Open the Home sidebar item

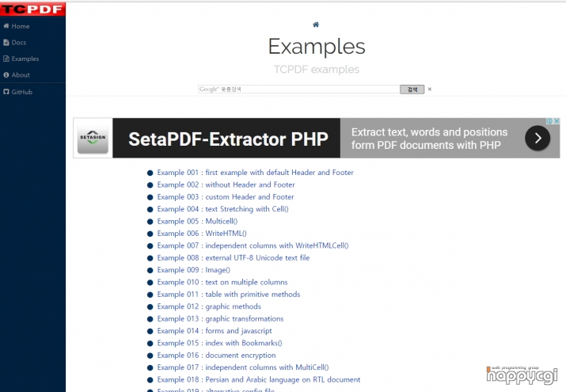[17, 26]
